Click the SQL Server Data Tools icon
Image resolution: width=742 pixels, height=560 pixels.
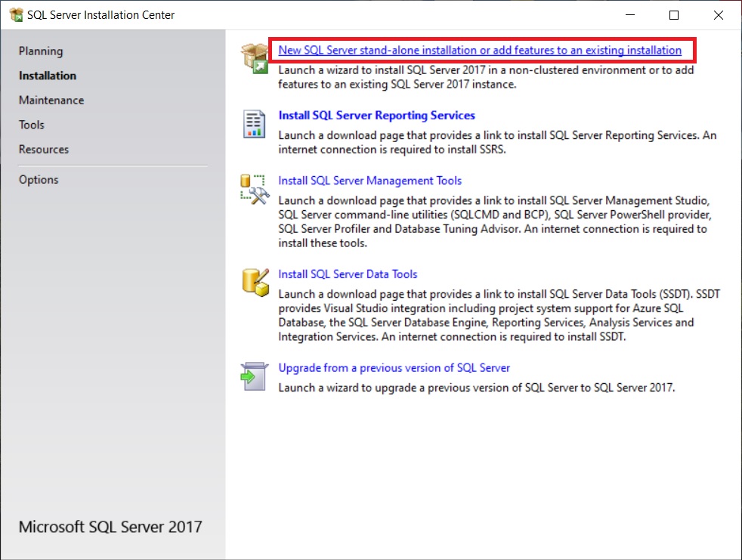[x=255, y=283]
